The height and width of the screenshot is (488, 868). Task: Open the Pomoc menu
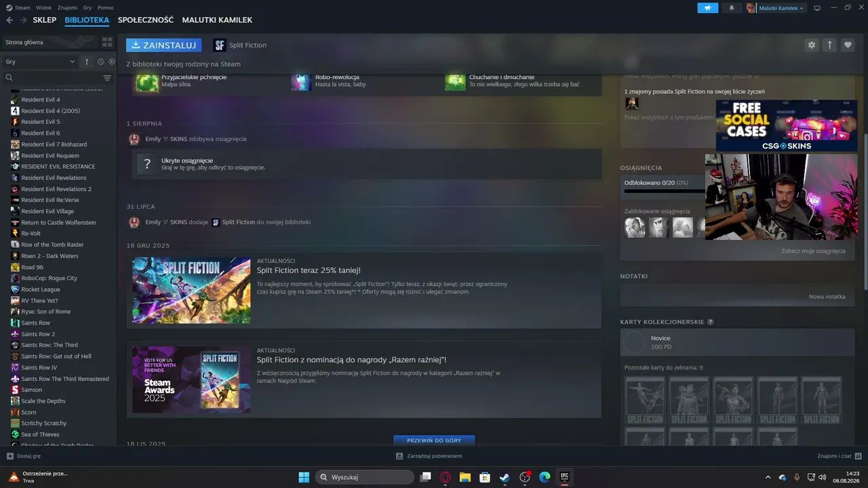[106, 7]
